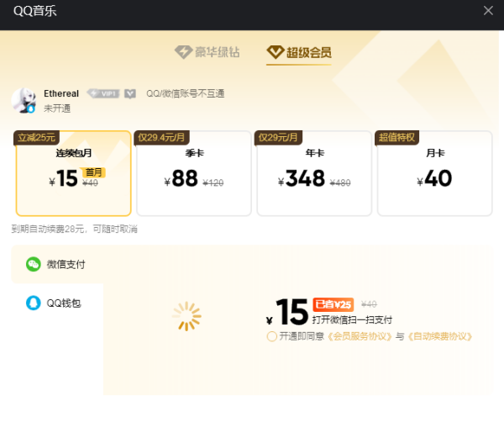Image resolution: width=504 pixels, height=422 pixels.
Task: Click the Ethereal user avatar
Action: (x=23, y=100)
